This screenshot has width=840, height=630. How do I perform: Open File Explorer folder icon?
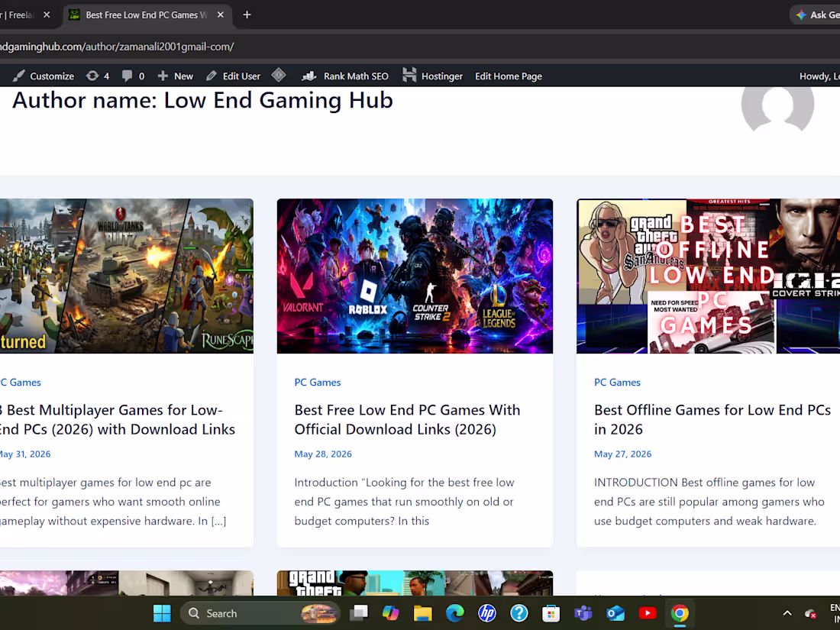click(x=423, y=613)
